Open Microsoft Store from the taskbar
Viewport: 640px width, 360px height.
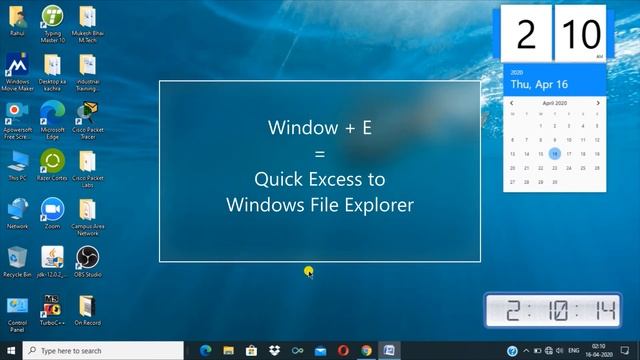251,351
